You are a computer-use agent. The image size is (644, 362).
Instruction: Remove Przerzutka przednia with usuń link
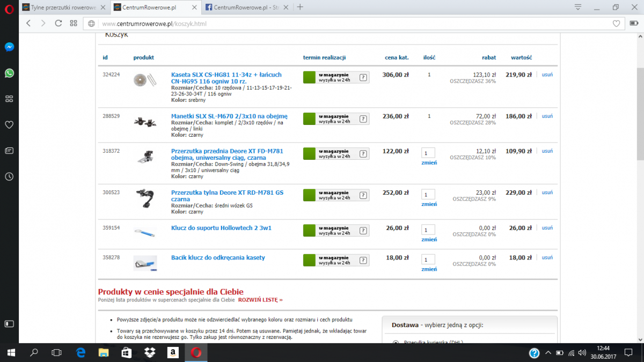coord(547,151)
